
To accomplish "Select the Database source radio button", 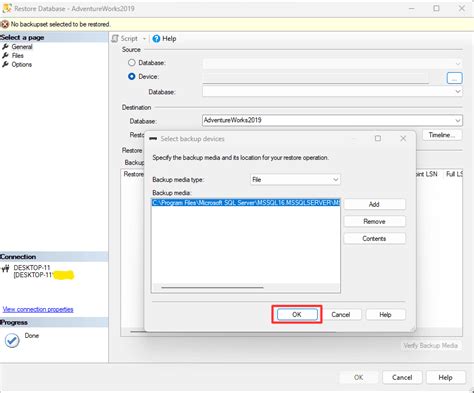I will pos(132,63).
